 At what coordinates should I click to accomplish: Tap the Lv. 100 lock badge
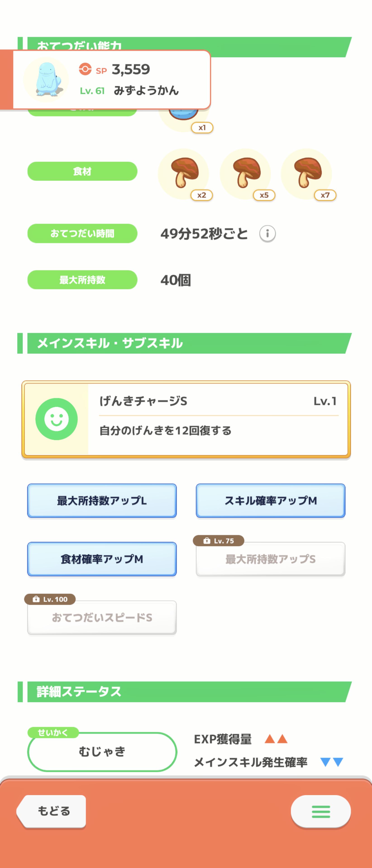click(50, 599)
